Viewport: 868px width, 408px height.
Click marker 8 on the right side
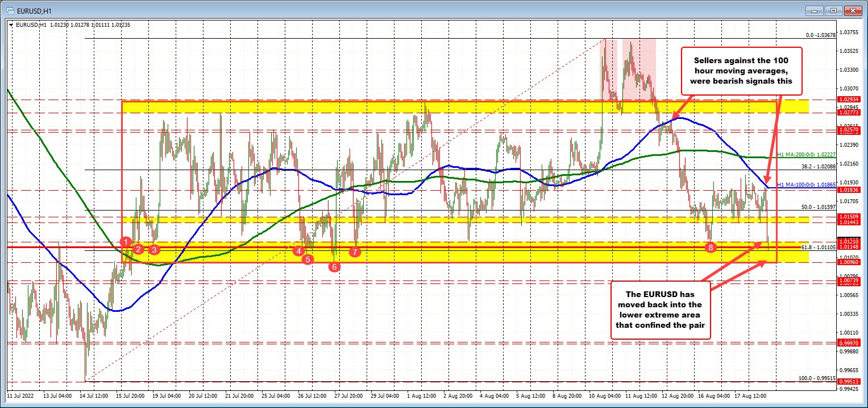point(710,248)
